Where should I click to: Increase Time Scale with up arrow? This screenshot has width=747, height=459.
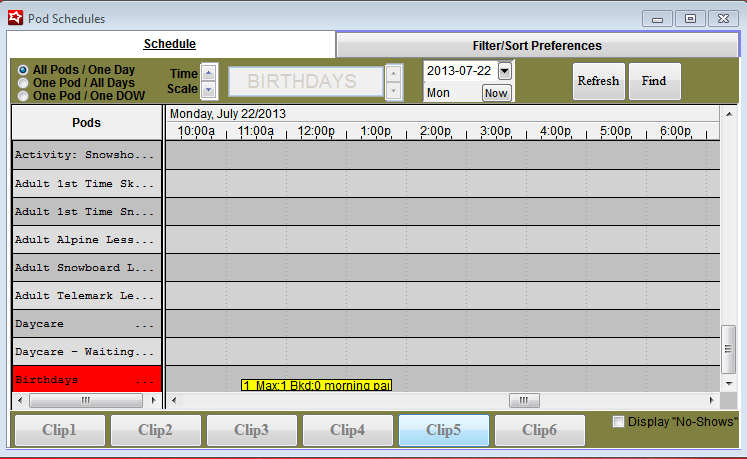coord(209,73)
